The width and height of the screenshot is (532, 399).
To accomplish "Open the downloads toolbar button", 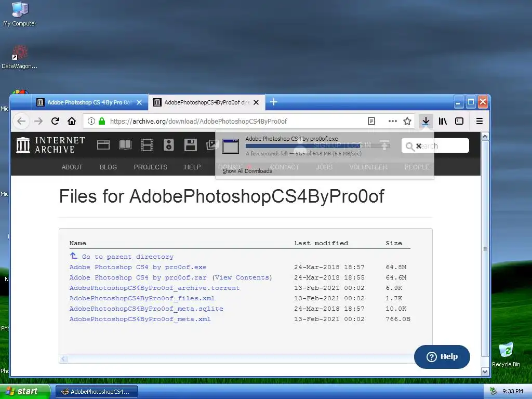I will [x=425, y=121].
